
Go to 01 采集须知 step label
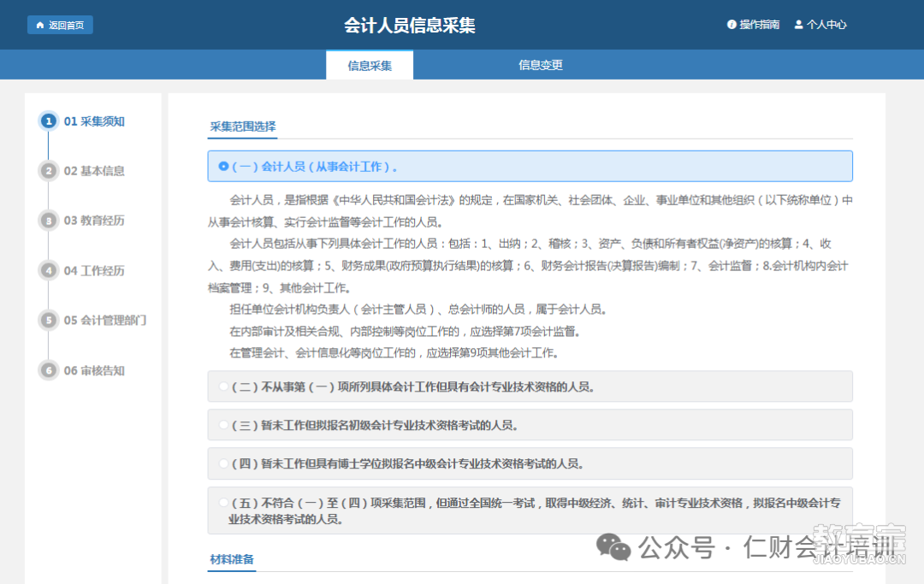click(94, 121)
